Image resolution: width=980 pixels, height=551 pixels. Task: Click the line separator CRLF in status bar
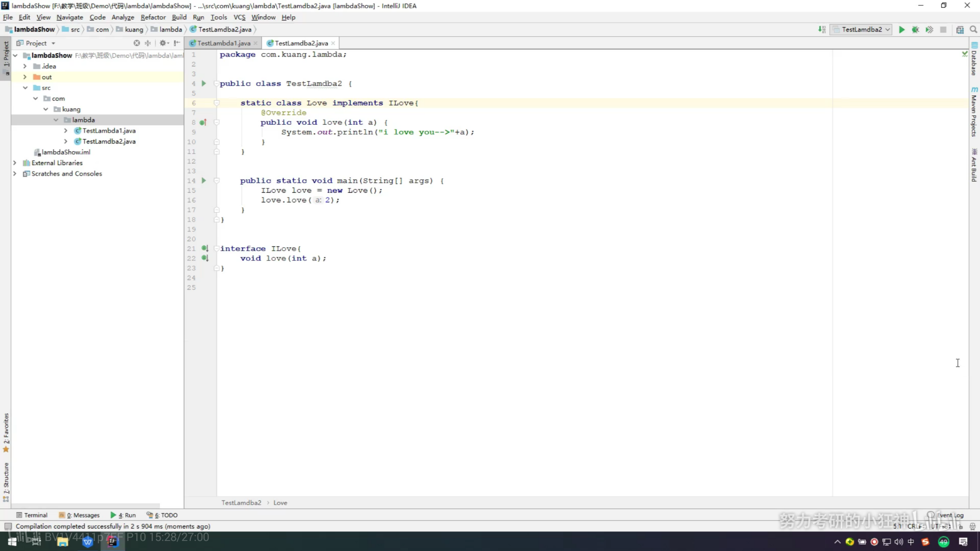click(x=915, y=526)
